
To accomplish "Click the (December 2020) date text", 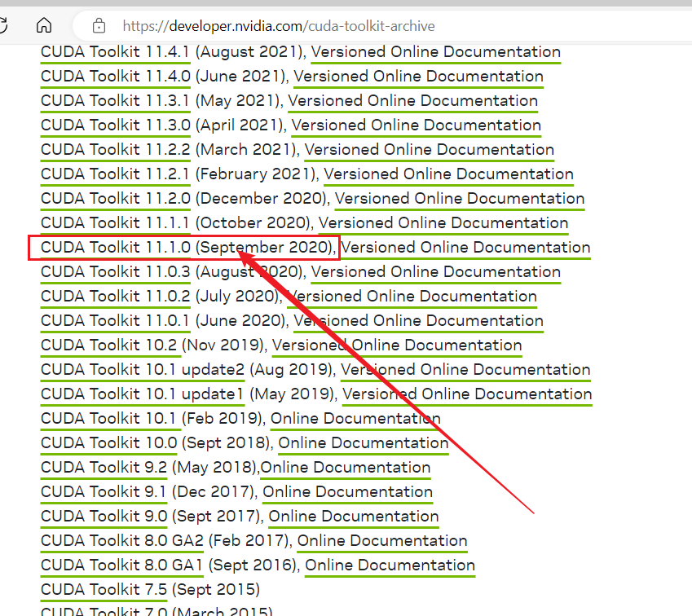I will 262,199.
